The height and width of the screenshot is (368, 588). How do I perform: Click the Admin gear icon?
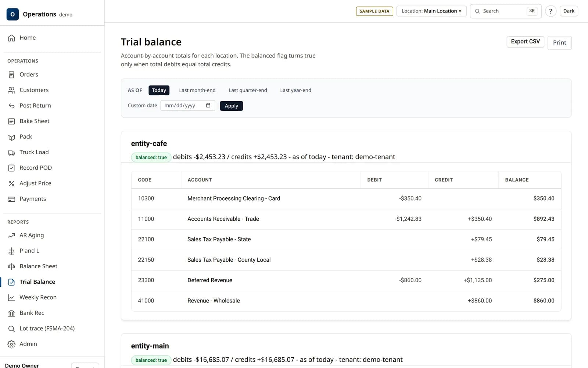(x=11, y=344)
